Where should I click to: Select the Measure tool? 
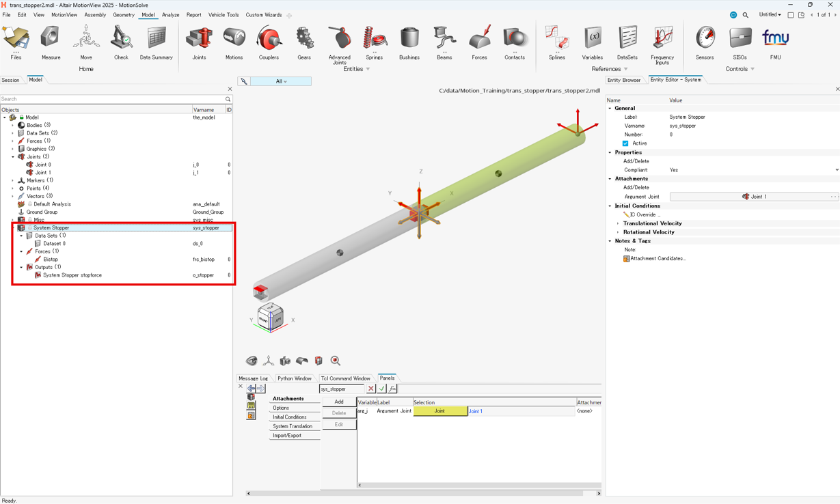[x=51, y=42]
